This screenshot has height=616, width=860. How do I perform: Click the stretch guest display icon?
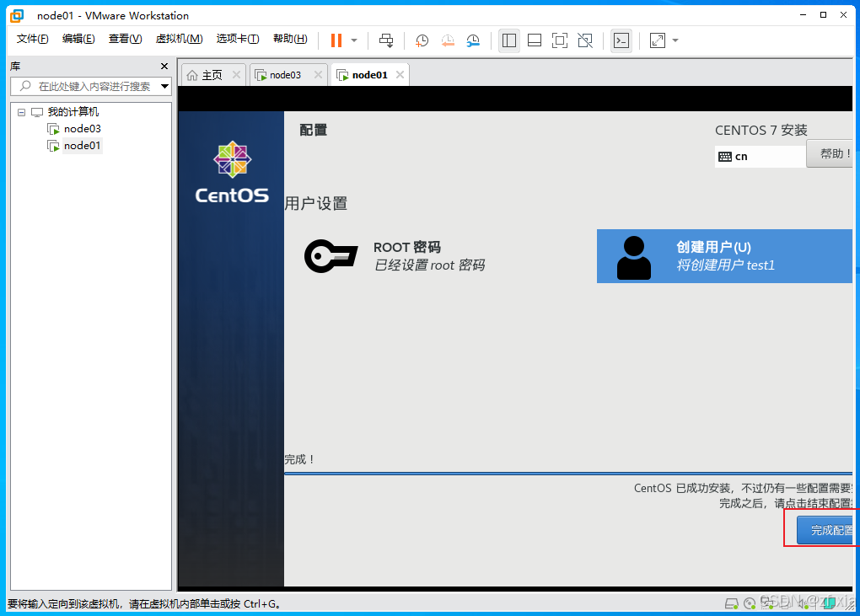[x=657, y=40]
